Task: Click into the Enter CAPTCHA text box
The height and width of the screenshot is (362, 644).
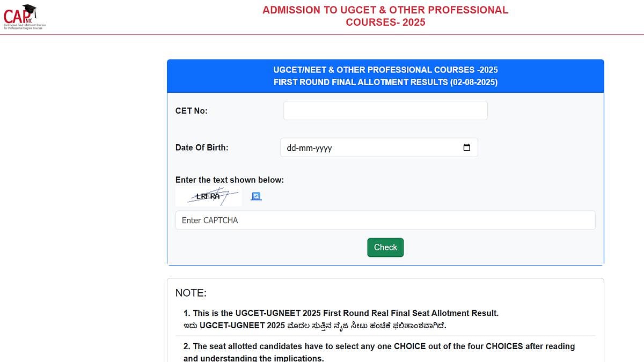Action: point(385,220)
